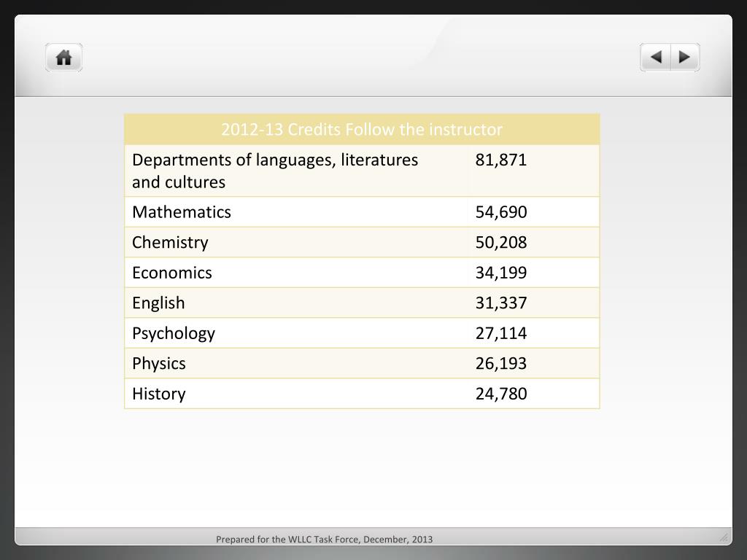
Task: Select the value 24,780
Action: 501,394
